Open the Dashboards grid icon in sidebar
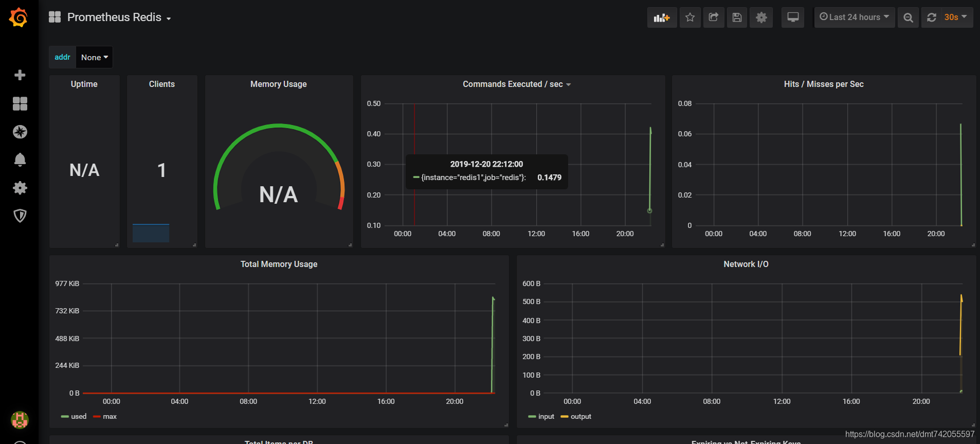 (20, 103)
